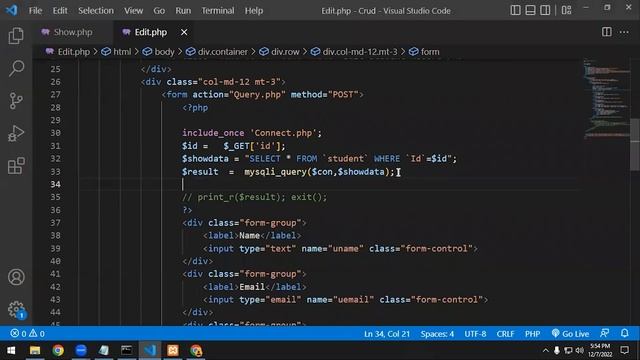
Task: Click the commented print_r line
Action: pyautogui.click(x=254, y=197)
